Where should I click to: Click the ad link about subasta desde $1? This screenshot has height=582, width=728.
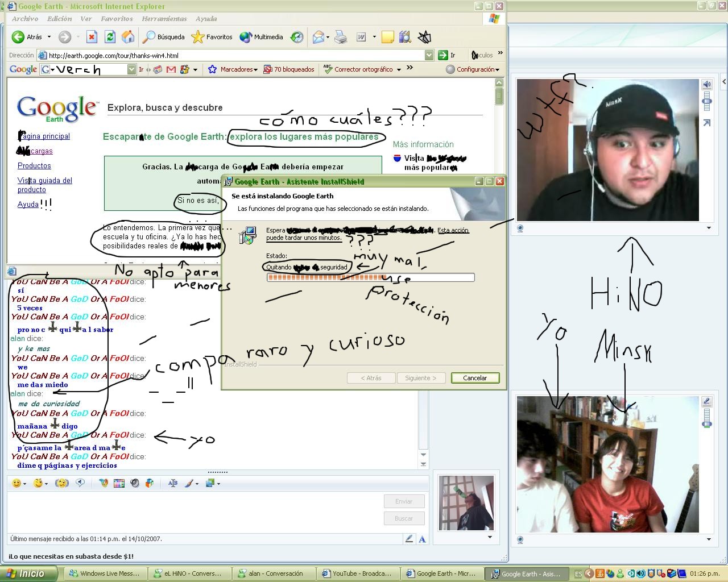click(71, 556)
